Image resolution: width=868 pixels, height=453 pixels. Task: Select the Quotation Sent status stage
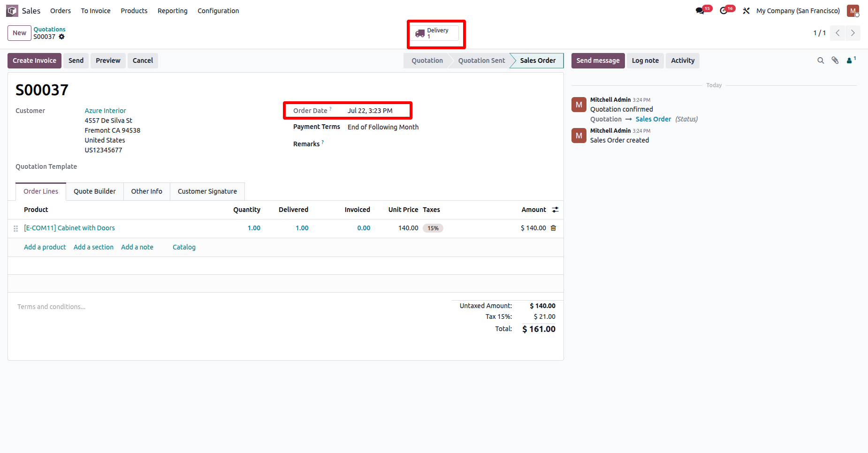481,60
